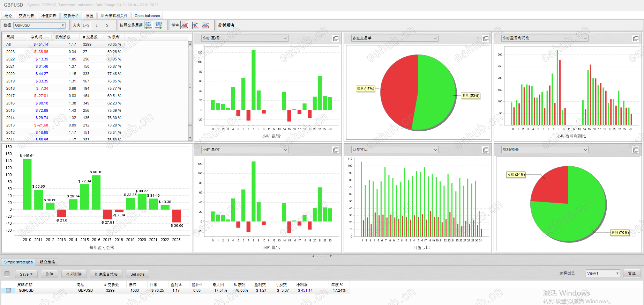
Task: Maximize the 多空交易单 pie chart panel
Action: pos(486,38)
